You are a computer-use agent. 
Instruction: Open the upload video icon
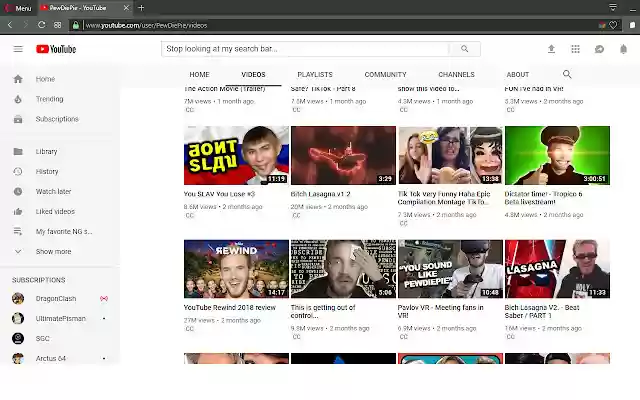[x=551, y=49]
